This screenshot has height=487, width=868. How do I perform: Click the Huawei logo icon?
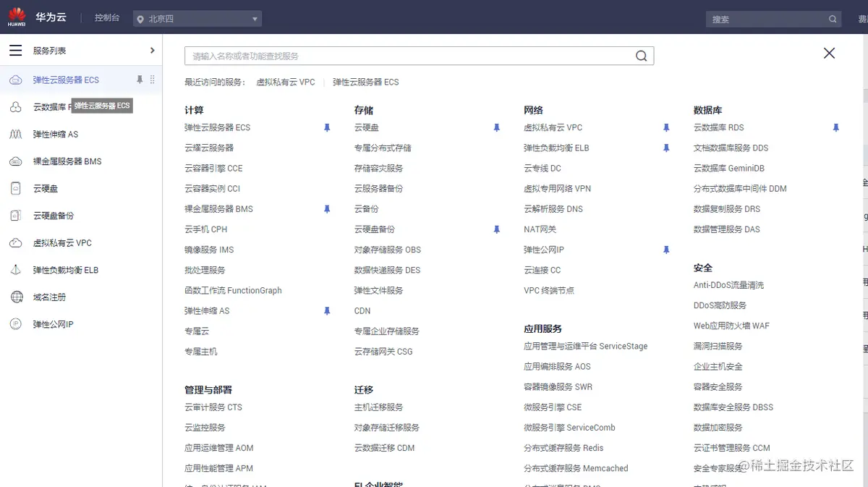click(17, 17)
